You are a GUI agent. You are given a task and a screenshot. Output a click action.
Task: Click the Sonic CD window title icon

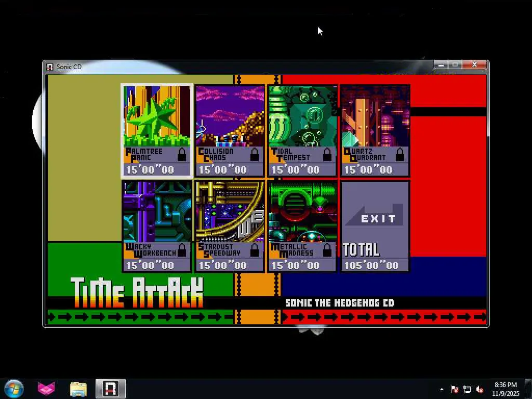[50, 67]
